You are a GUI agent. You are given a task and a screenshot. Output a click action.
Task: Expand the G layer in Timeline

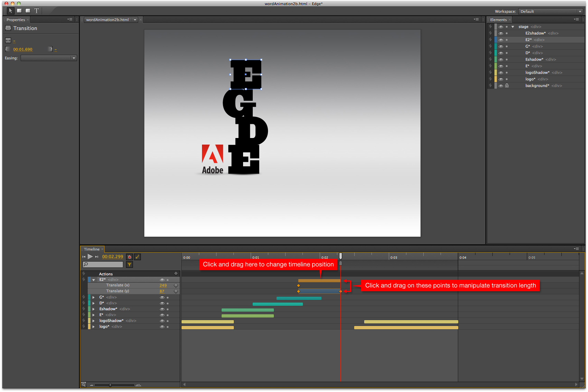(94, 297)
